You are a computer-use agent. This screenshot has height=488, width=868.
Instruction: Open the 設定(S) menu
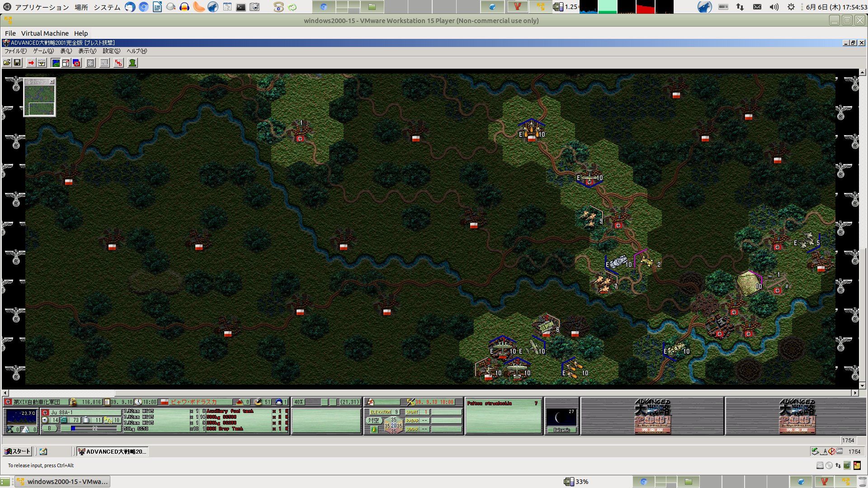pos(111,51)
